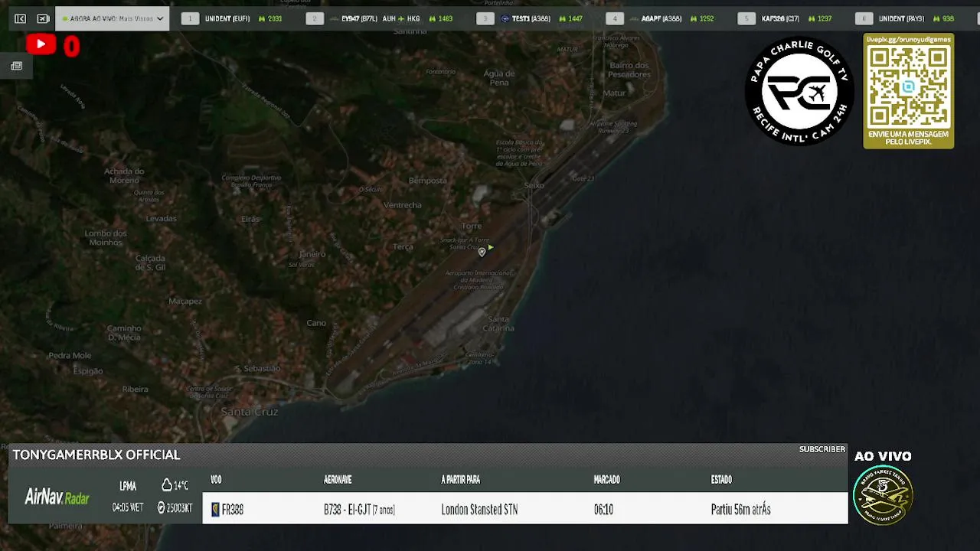Viewport: 980px width, 551px height.
Task: Click the collapse-left panel icon in top bar
Action: pos(20,18)
